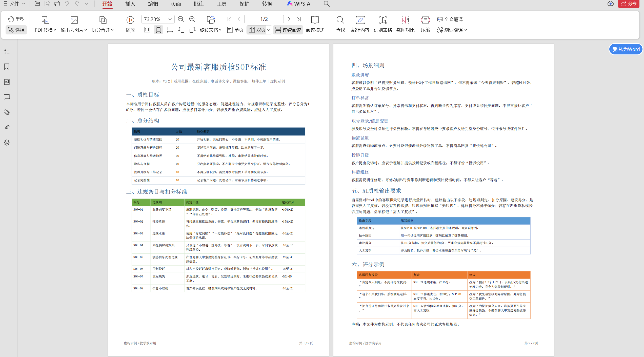644x357 pixels.
Task: Switch to the 页面 tab
Action: tap(176, 4)
